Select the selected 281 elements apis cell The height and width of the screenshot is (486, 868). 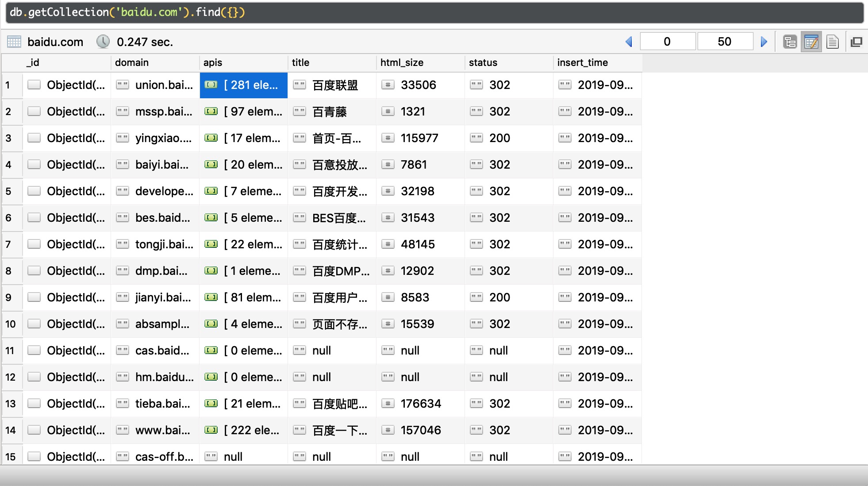244,85
